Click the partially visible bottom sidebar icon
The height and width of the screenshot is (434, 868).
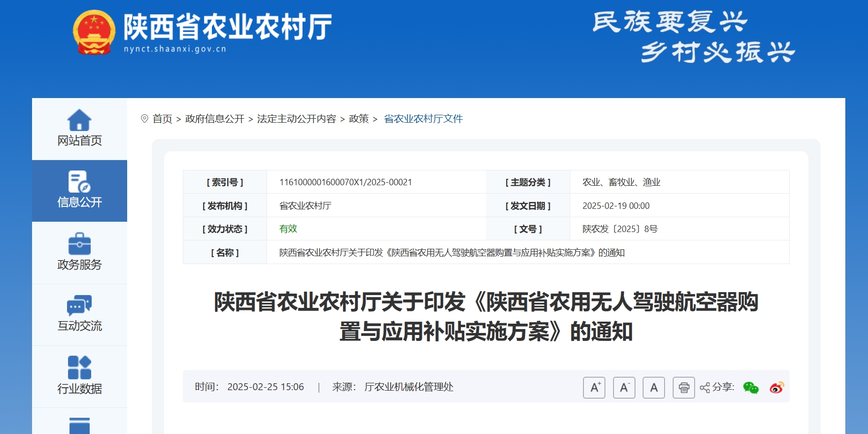click(79, 426)
